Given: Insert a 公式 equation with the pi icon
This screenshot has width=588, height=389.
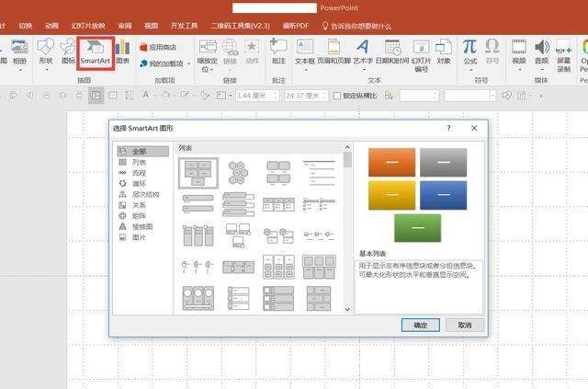Looking at the screenshot, I should (469, 52).
